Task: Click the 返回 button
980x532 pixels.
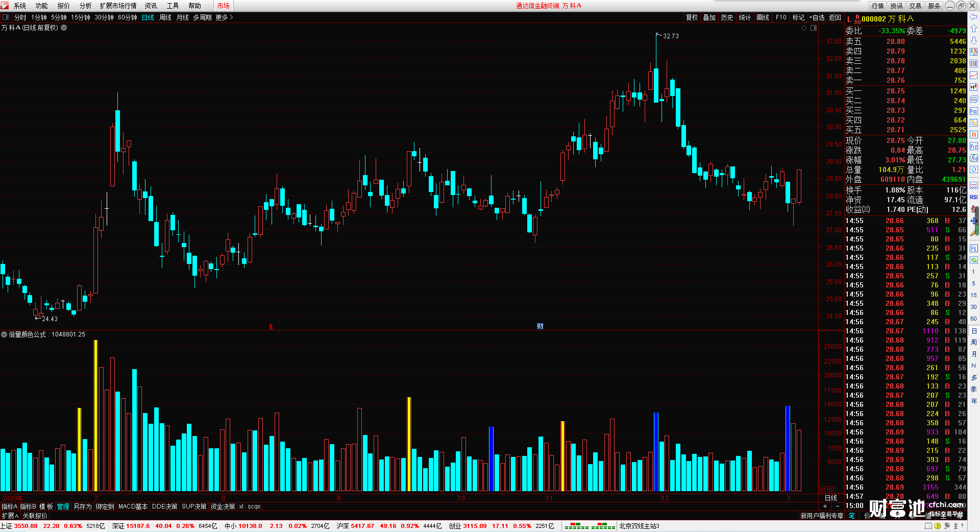Action: pos(835,17)
